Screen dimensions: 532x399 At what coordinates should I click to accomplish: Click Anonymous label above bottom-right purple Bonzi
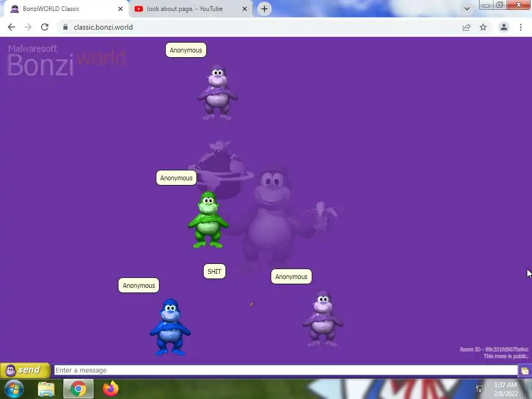click(x=291, y=276)
